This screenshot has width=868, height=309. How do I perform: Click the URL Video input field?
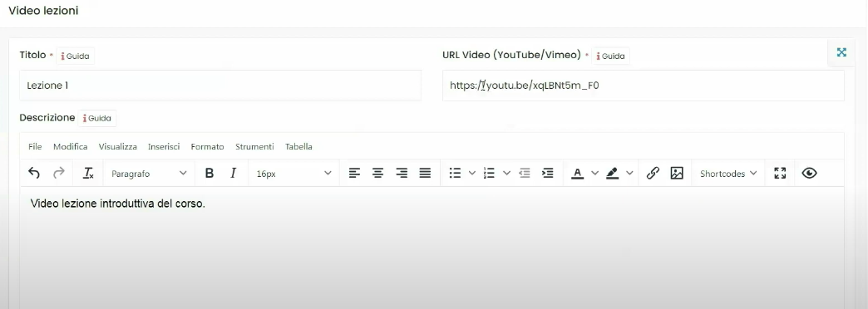[644, 86]
